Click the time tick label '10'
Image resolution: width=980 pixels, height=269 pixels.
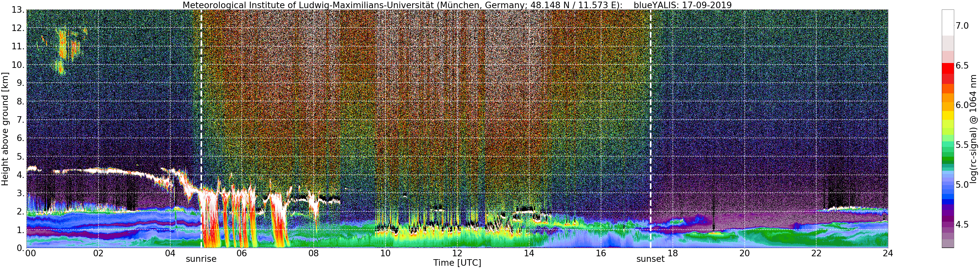click(385, 253)
